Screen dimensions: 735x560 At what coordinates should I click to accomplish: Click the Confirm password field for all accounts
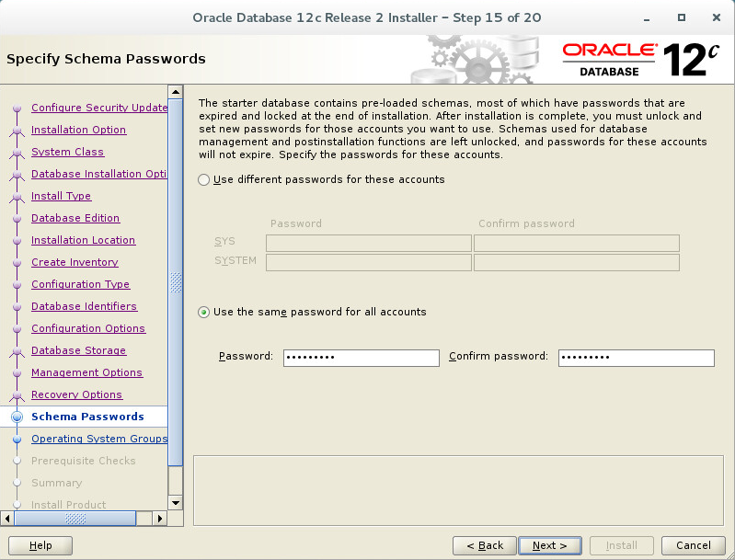(636, 358)
